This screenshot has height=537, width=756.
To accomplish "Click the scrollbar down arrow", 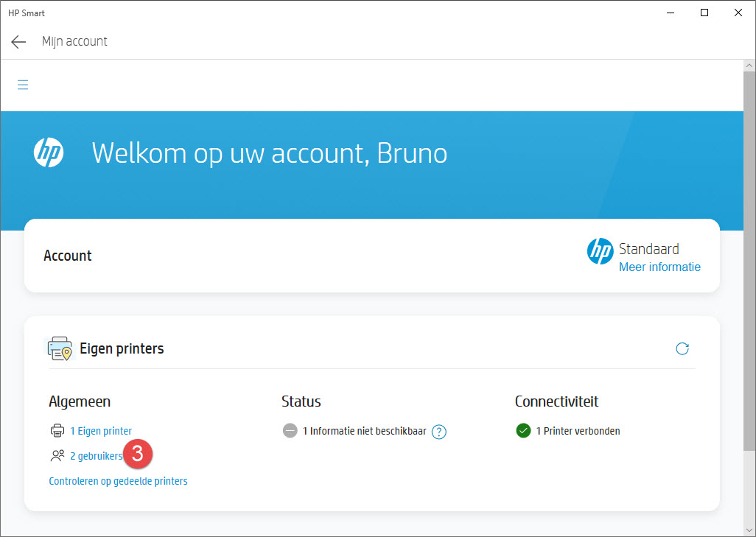I will coord(749,530).
